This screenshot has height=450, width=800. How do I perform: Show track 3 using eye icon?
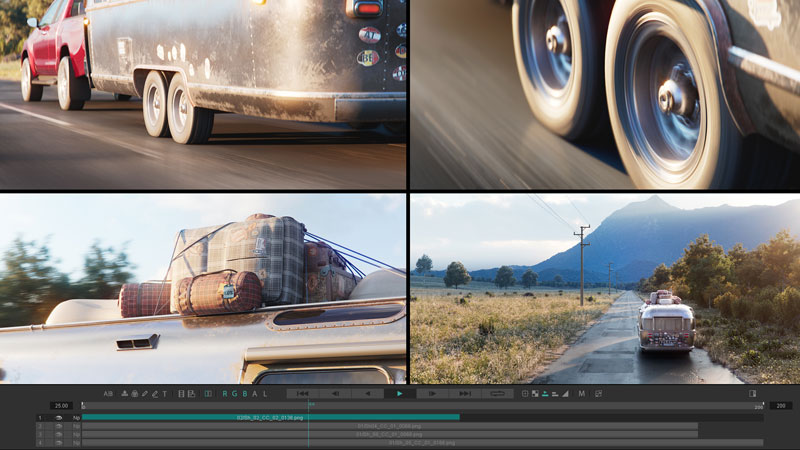pos(59,434)
